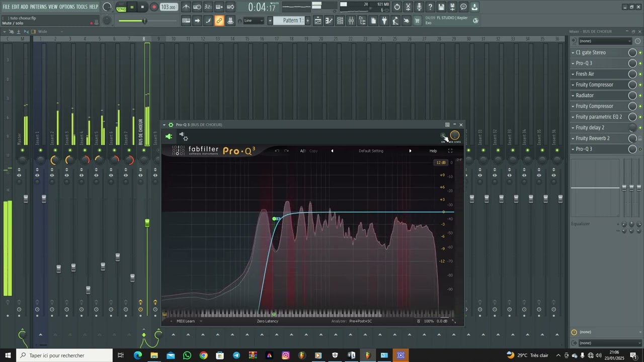Select the green high-pass EQ band node
The image size is (644, 362).
tap(274, 219)
